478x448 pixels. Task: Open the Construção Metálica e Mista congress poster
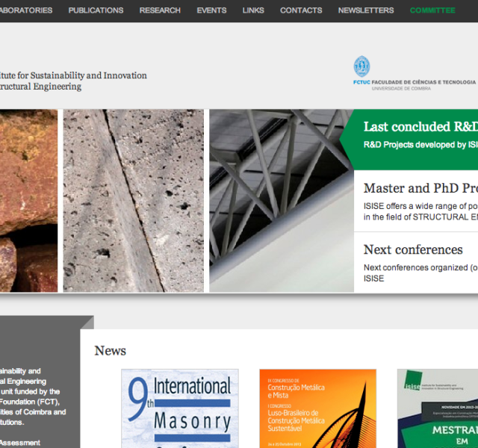tap(317, 408)
